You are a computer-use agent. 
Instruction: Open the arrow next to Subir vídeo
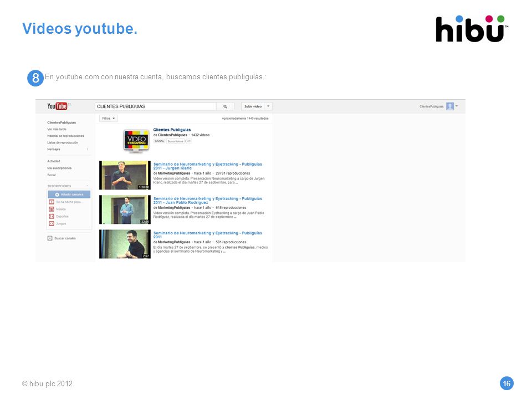[x=268, y=106]
